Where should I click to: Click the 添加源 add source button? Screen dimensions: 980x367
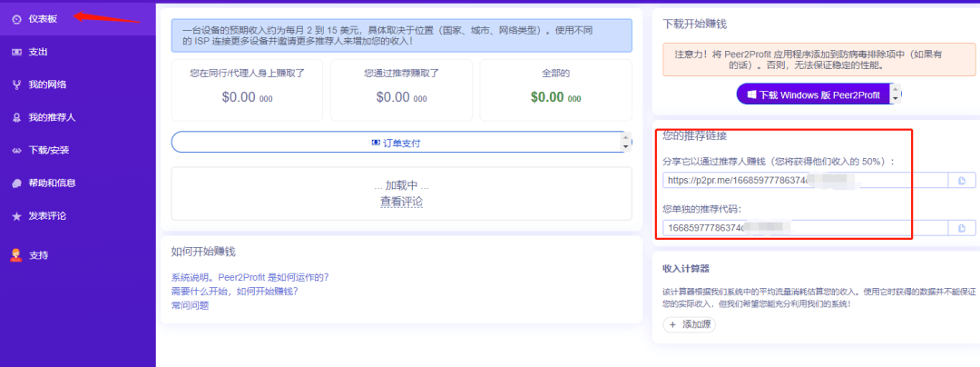(690, 324)
